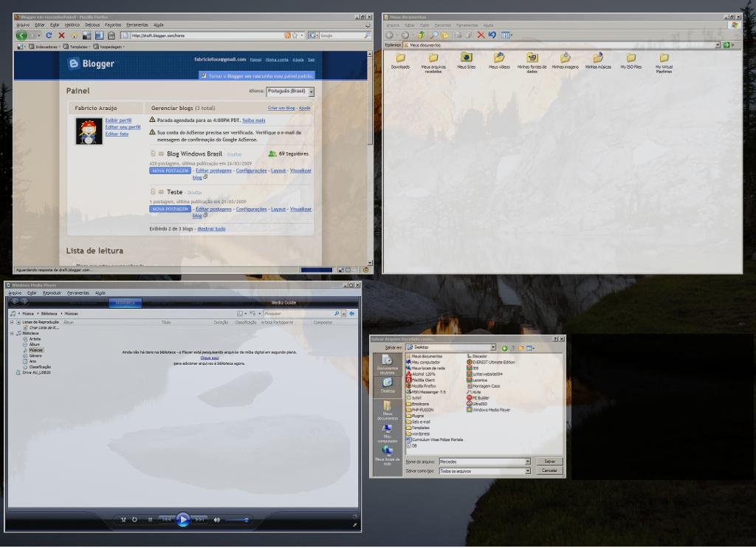
Task: Click Firefox green back arrow button
Action: pyautogui.click(x=21, y=35)
